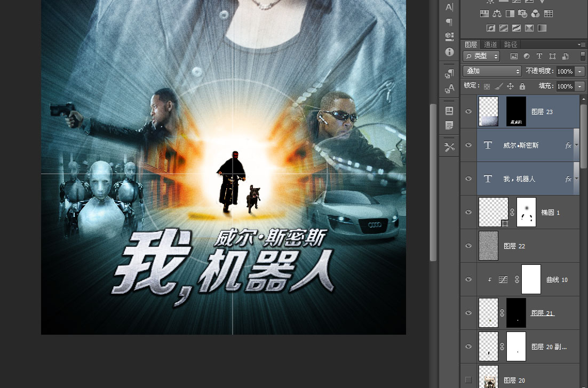Expand effects on 我，机器人 layer

tap(576, 179)
